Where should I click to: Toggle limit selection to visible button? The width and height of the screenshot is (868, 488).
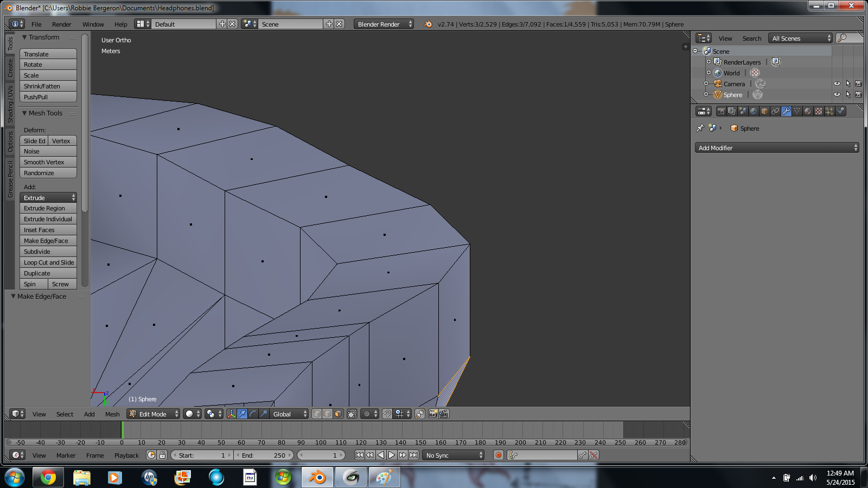(352, 414)
